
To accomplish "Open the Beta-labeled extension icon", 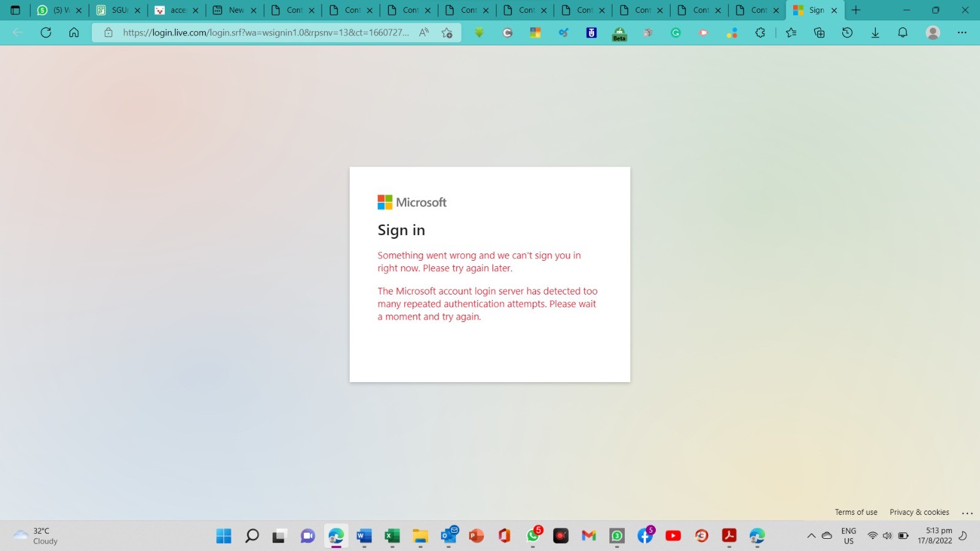I will (x=619, y=34).
